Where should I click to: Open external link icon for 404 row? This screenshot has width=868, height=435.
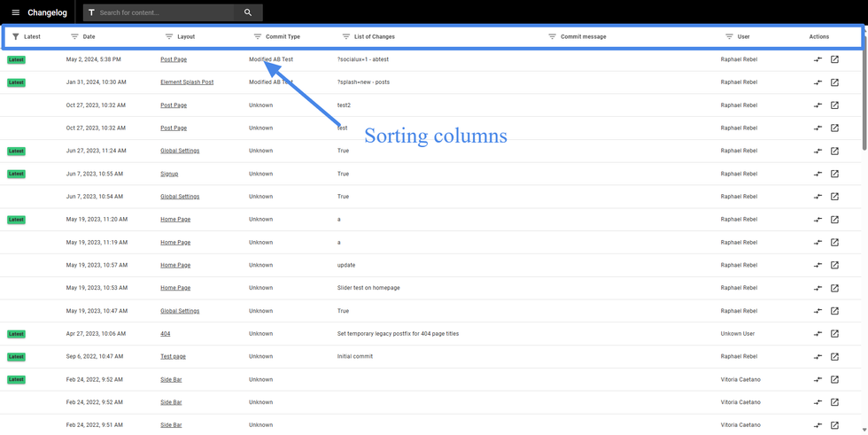[834, 334]
